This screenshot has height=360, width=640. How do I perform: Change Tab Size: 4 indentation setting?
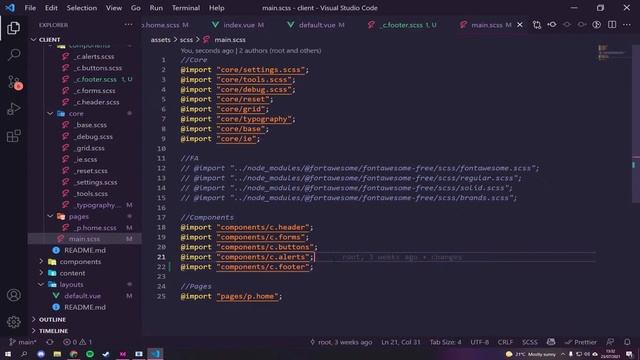click(445, 342)
